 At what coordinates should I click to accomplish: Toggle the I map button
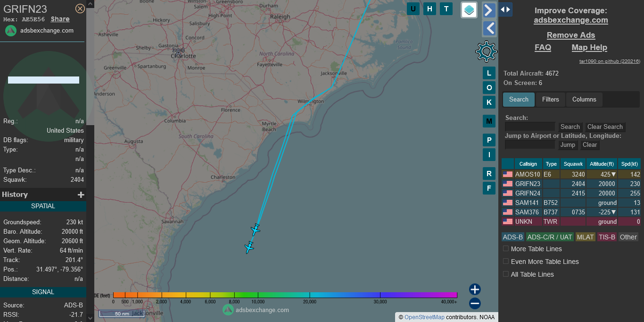click(489, 154)
